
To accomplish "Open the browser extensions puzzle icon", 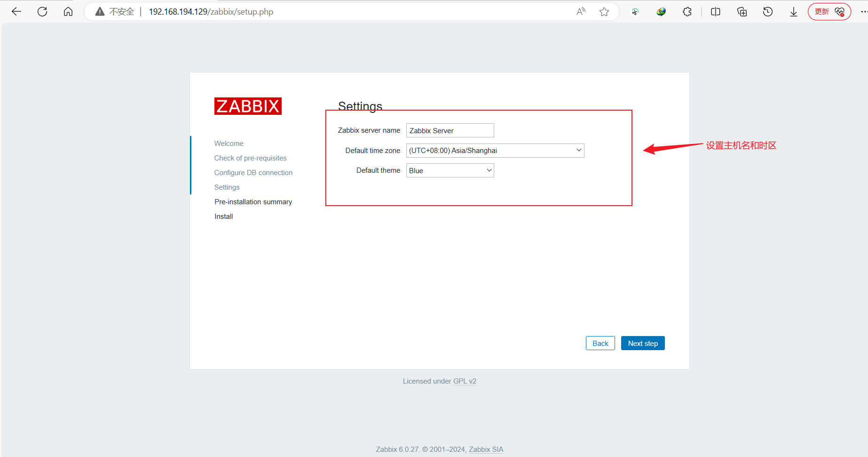I will [687, 12].
